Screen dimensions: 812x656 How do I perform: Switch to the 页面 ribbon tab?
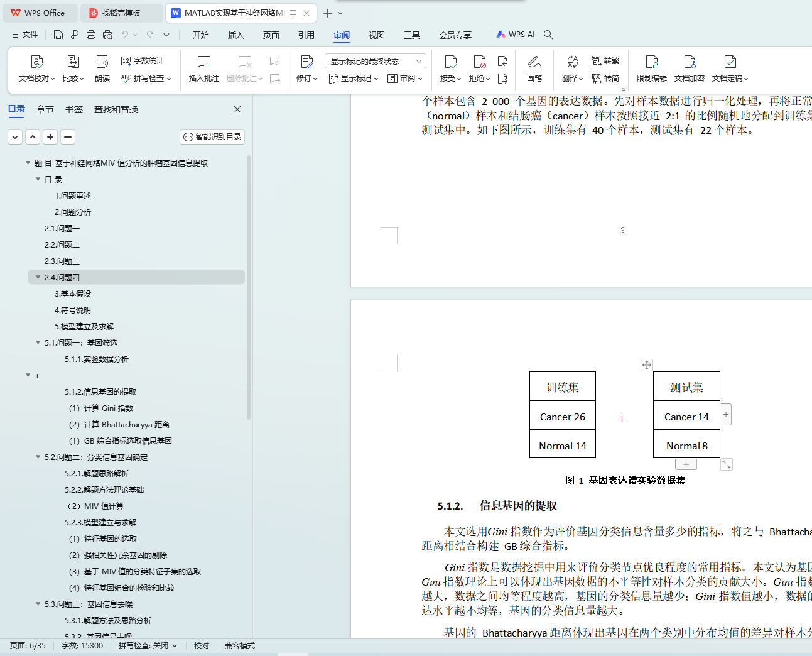[271, 35]
